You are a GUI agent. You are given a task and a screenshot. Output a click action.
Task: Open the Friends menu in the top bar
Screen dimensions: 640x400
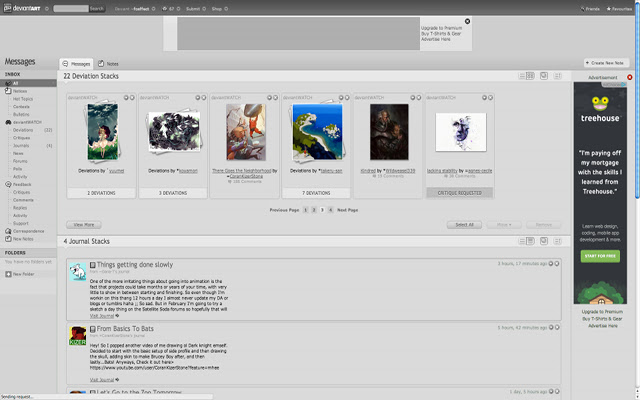(x=590, y=9)
